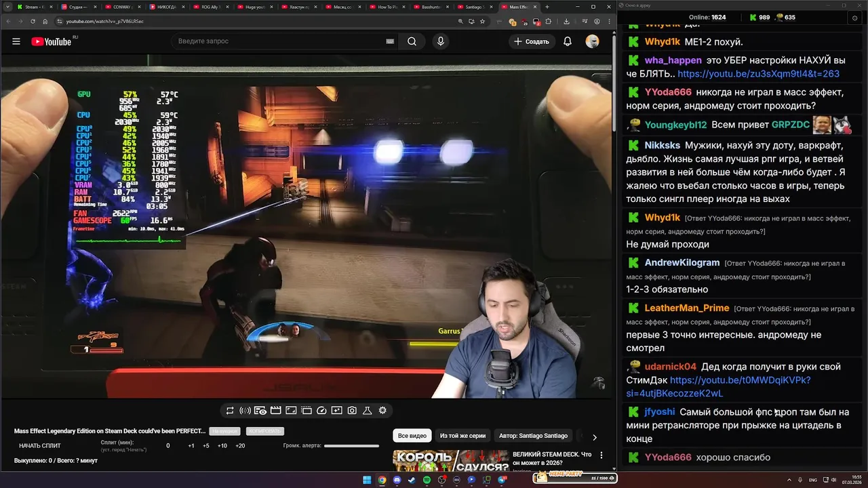Open the on-screen keyboard in search box
Viewport: 868px width, 488px height.
coord(390,41)
